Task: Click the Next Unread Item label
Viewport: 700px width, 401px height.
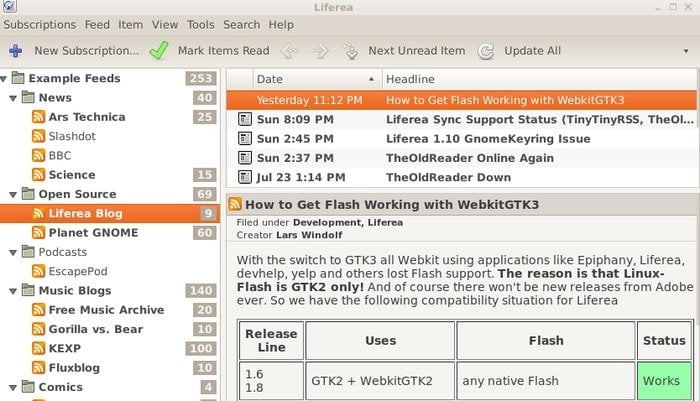Action: click(417, 51)
